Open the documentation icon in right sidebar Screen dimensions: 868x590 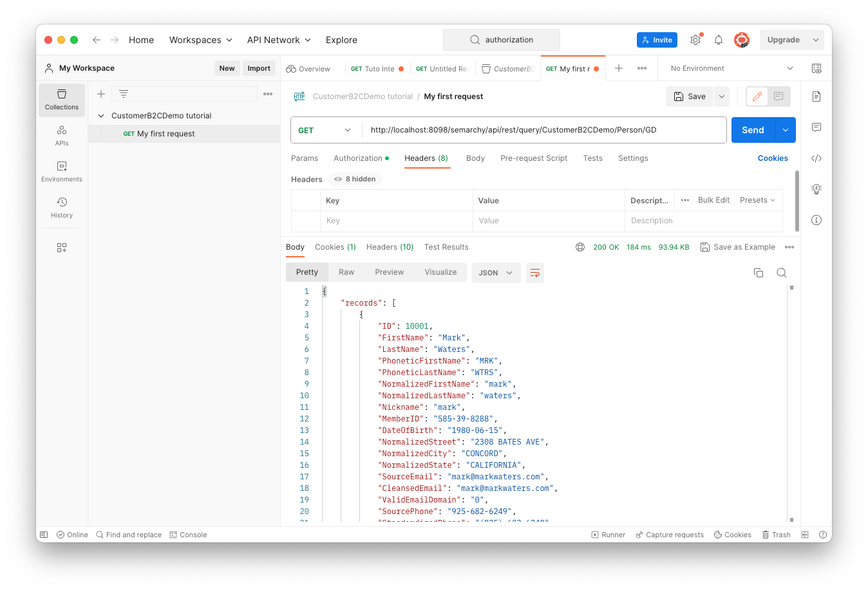816,97
